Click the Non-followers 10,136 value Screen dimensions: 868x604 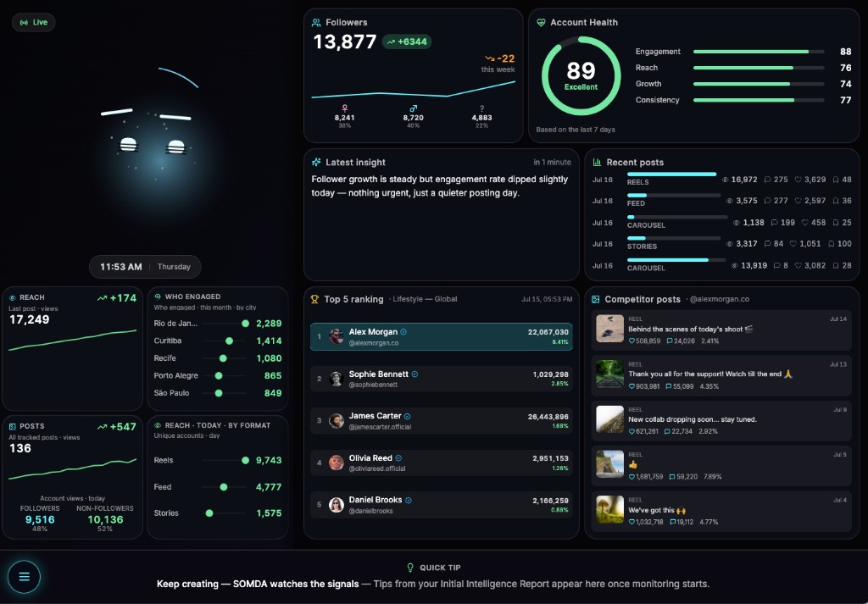pos(105,519)
